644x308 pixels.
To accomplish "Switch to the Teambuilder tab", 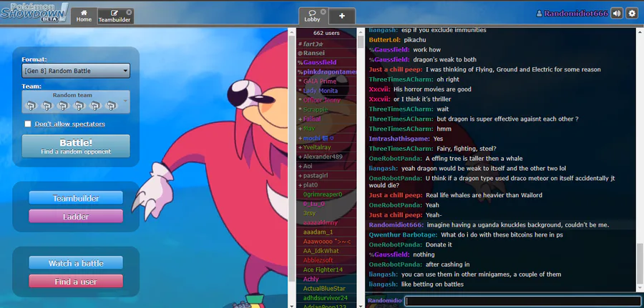I will pyautogui.click(x=115, y=16).
